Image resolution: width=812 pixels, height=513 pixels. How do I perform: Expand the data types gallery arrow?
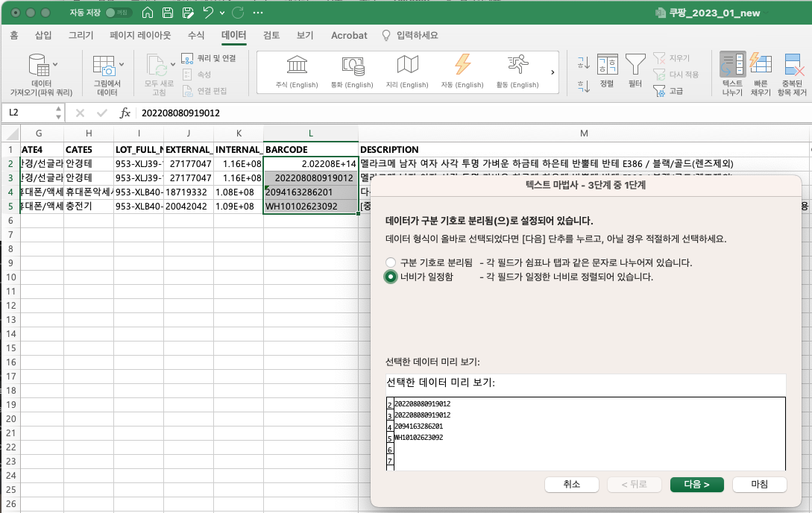(x=553, y=72)
